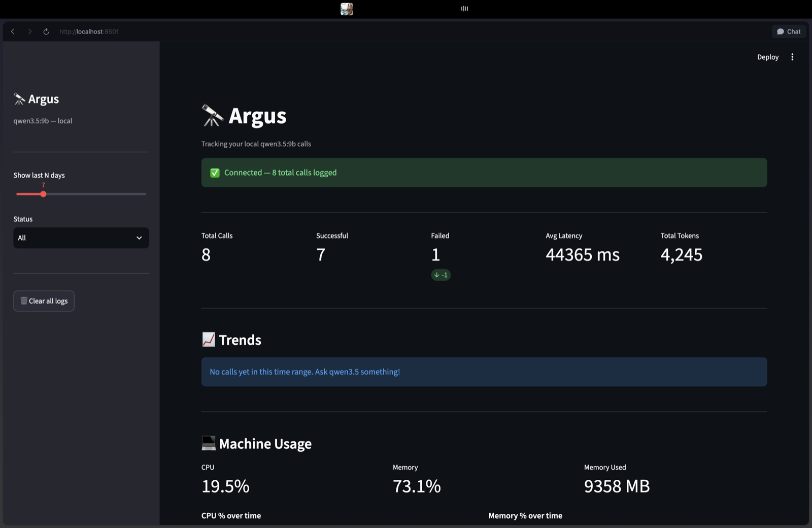Click the -1 delta badge under Failed
Screen dimensions: 812x528
tap(441, 275)
